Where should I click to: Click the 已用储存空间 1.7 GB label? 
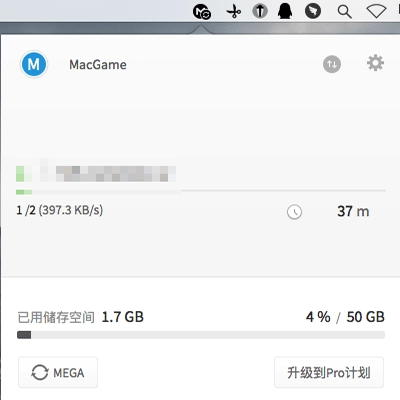[80, 317]
